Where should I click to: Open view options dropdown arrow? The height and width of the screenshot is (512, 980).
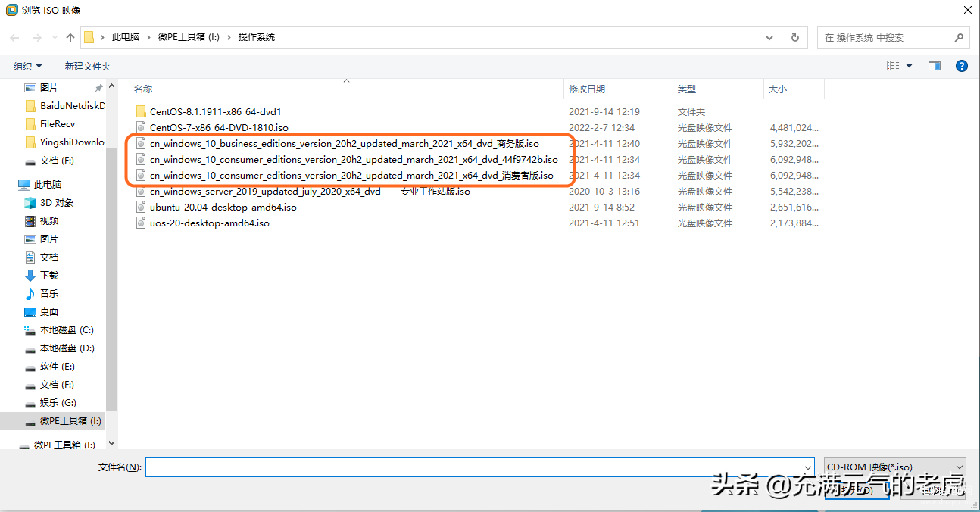pyautogui.click(x=910, y=67)
